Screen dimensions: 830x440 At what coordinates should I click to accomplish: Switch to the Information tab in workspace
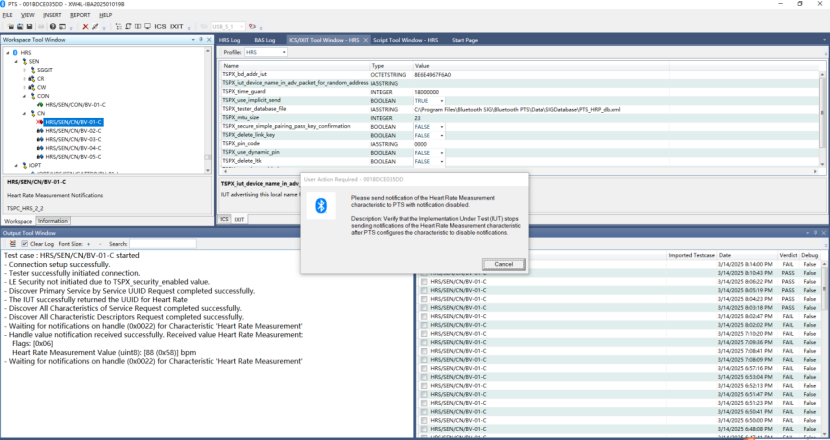coord(53,221)
